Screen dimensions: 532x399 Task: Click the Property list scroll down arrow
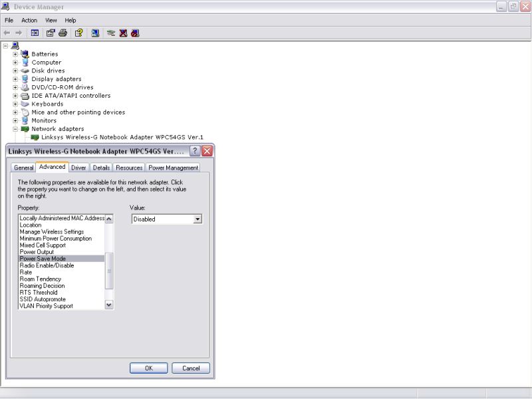[x=109, y=305]
